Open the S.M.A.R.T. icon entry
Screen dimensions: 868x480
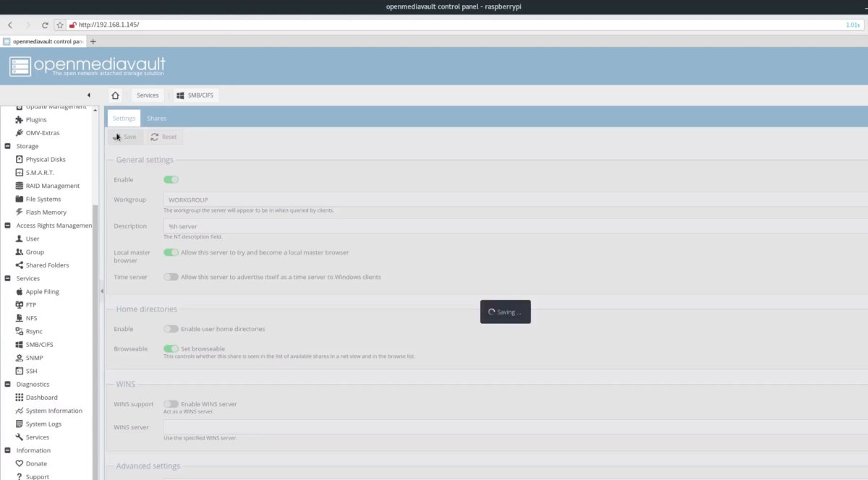pyautogui.click(x=20, y=173)
